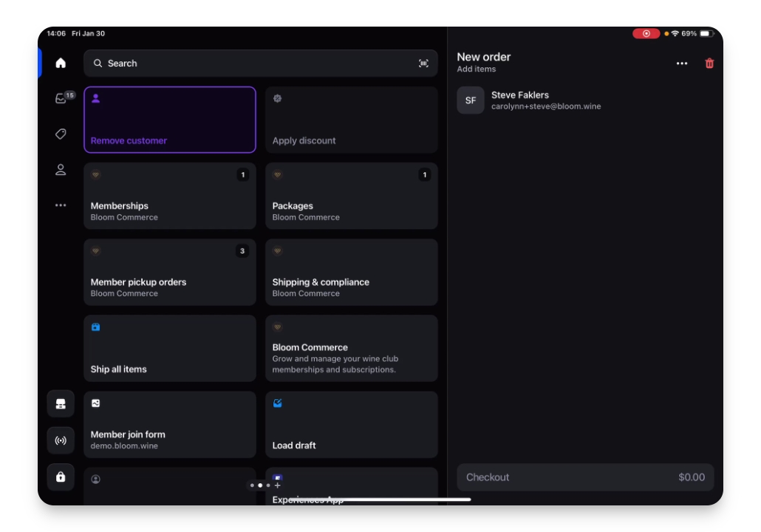This screenshot has height=532, width=761.
Task: Open the partially visible profile tile at bottom left
Action: point(170,486)
